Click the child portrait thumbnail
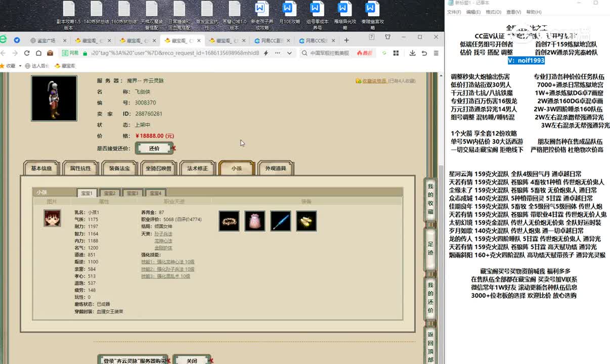Image resolution: width=610 pixels, height=364 pixels. click(52, 218)
